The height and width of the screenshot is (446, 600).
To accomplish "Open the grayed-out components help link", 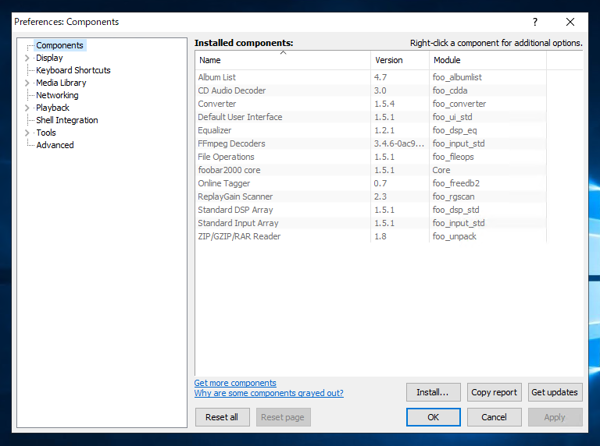I will [268, 394].
